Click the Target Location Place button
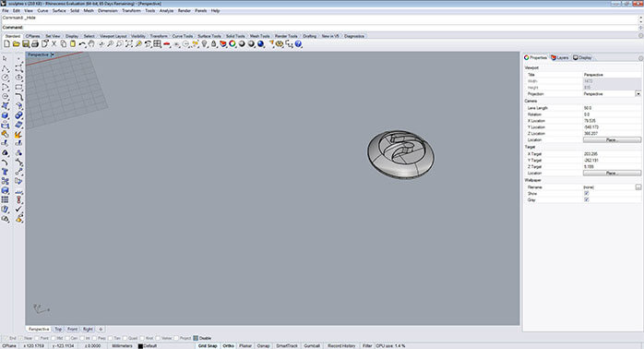The width and height of the screenshot is (644, 349). tap(612, 173)
